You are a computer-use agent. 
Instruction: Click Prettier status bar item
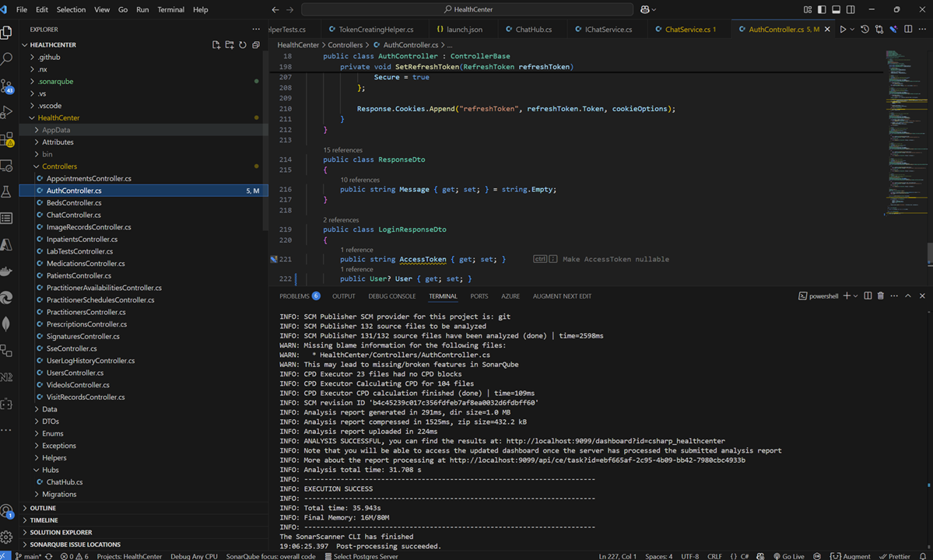click(x=894, y=556)
